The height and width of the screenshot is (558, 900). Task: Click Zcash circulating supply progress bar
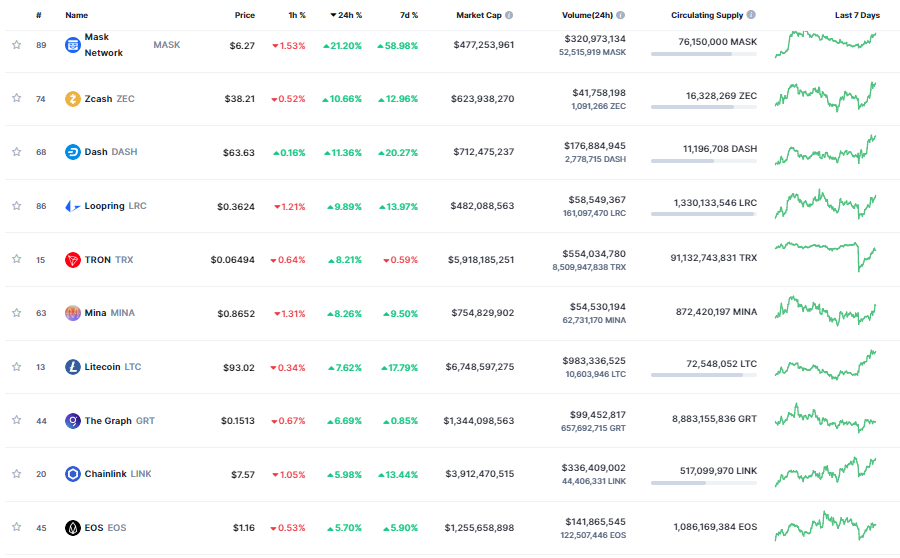pyautogui.click(x=704, y=107)
